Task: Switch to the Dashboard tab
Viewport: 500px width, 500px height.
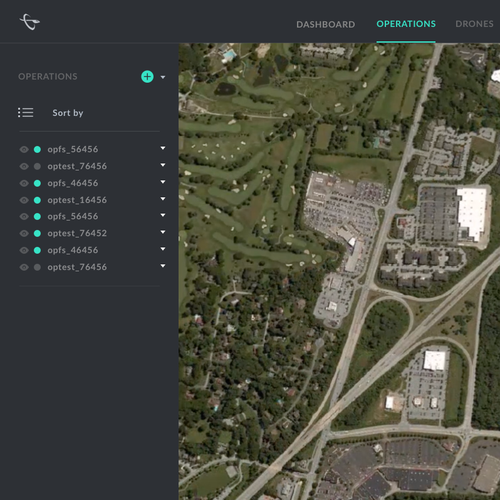Action: [x=326, y=24]
